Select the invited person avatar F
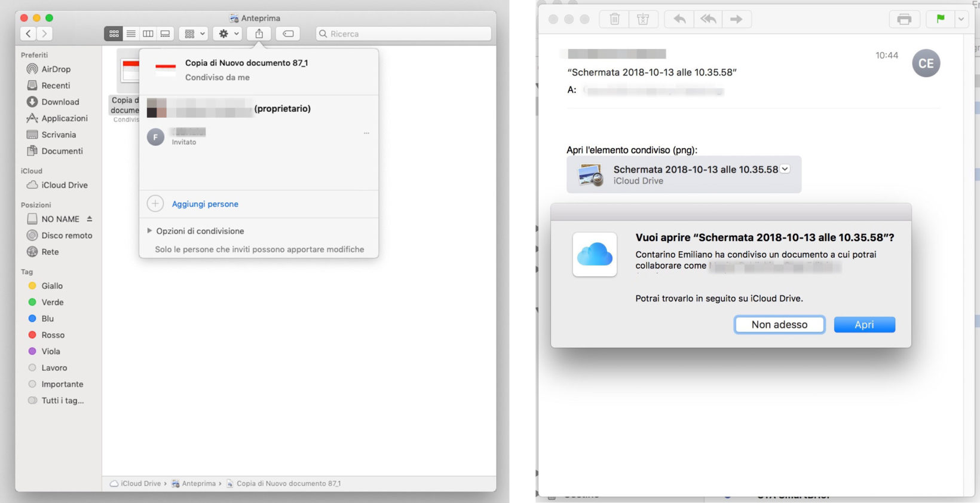980x503 pixels. point(155,137)
